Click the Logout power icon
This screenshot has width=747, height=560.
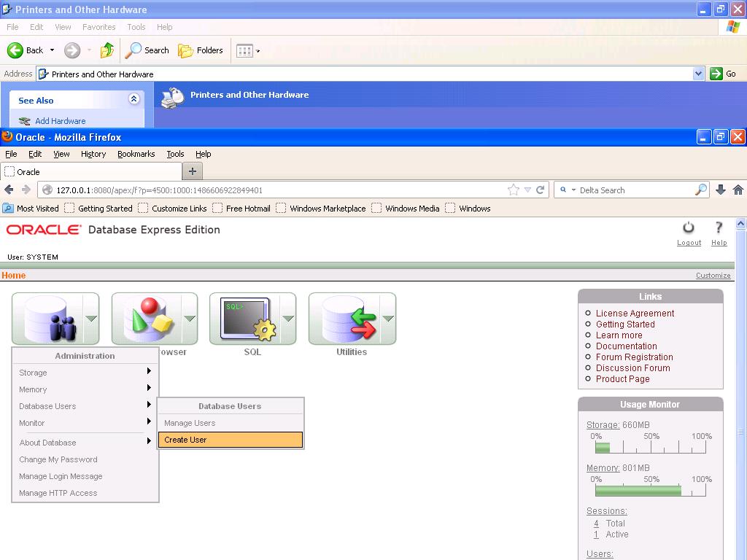[689, 228]
